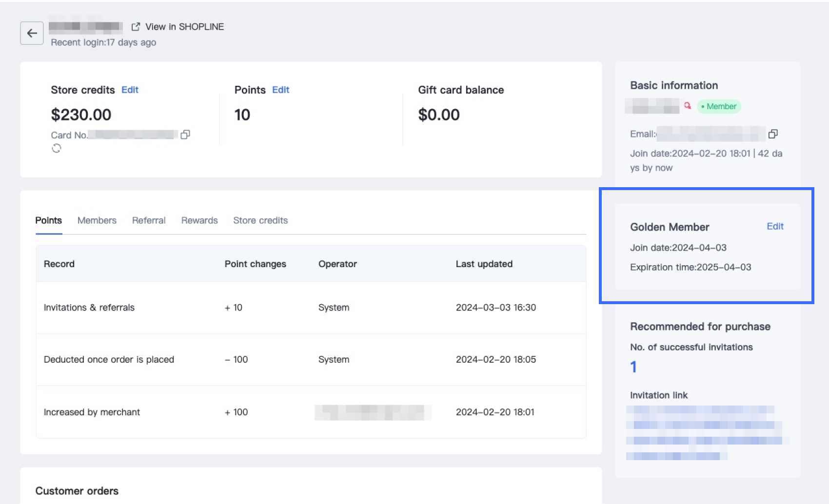Open the number of successful invitations
This screenshot has height=504, width=829.
click(633, 367)
